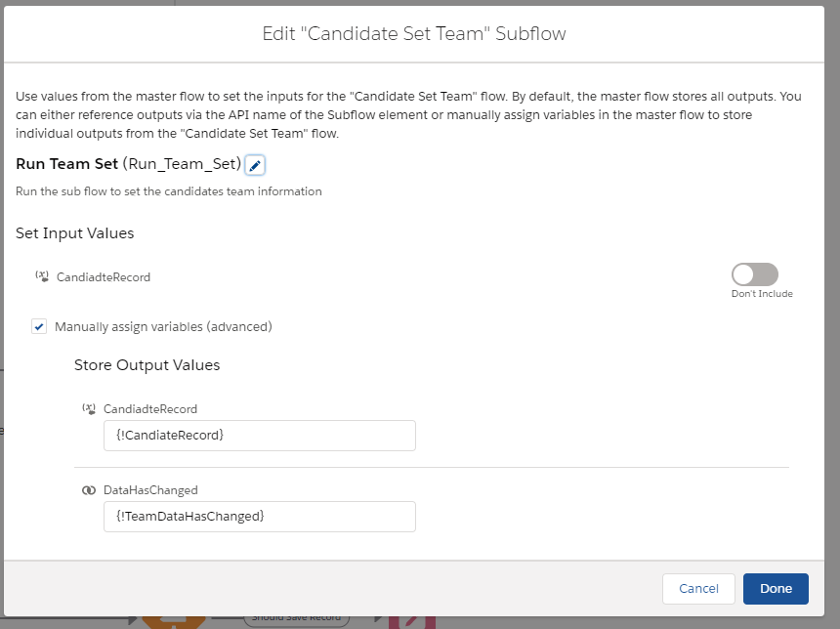The height and width of the screenshot is (629, 840).
Task: Click inside the {!TeamDataHasChanged} value field
Action: [259, 517]
